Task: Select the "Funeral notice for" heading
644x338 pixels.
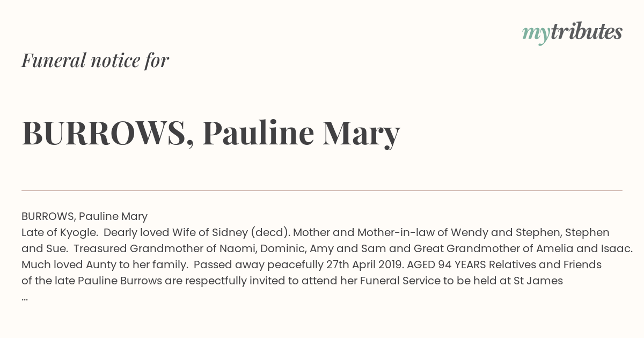Action: pyautogui.click(x=95, y=60)
